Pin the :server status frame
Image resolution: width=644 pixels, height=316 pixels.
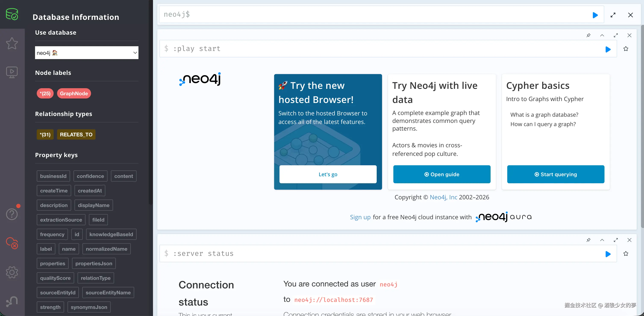pyautogui.click(x=588, y=240)
